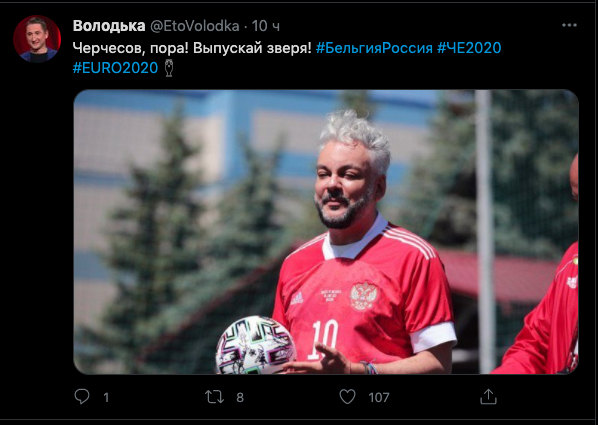Open the three-dot more options menu
Viewport: 598px width, 425px height.
pyautogui.click(x=569, y=26)
